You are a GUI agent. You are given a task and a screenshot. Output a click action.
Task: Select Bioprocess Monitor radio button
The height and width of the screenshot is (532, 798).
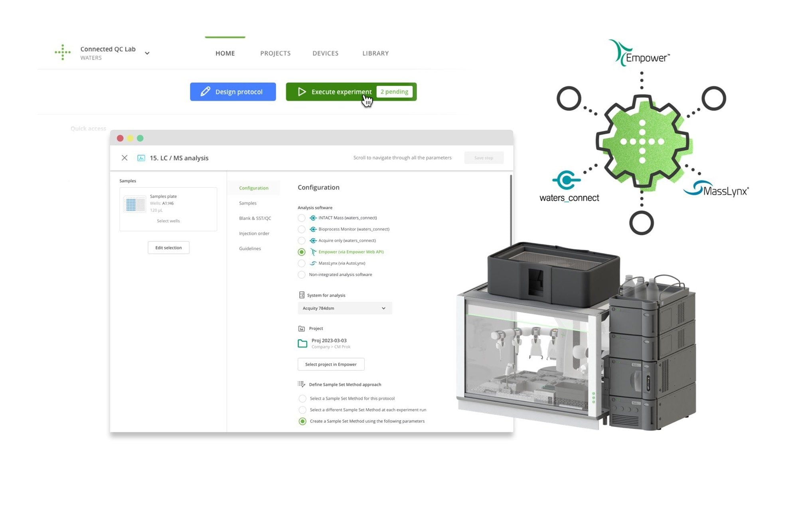[x=302, y=229]
